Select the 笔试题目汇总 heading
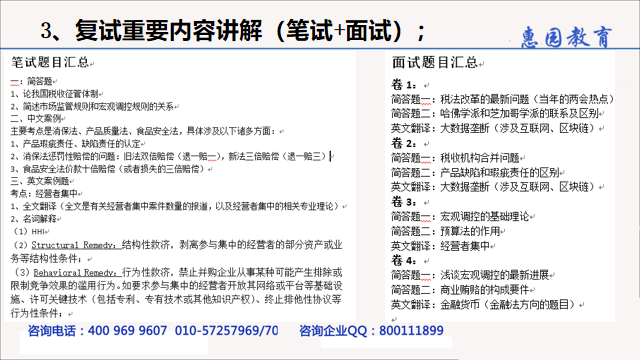 pyautogui.click(x=50, y=62)
